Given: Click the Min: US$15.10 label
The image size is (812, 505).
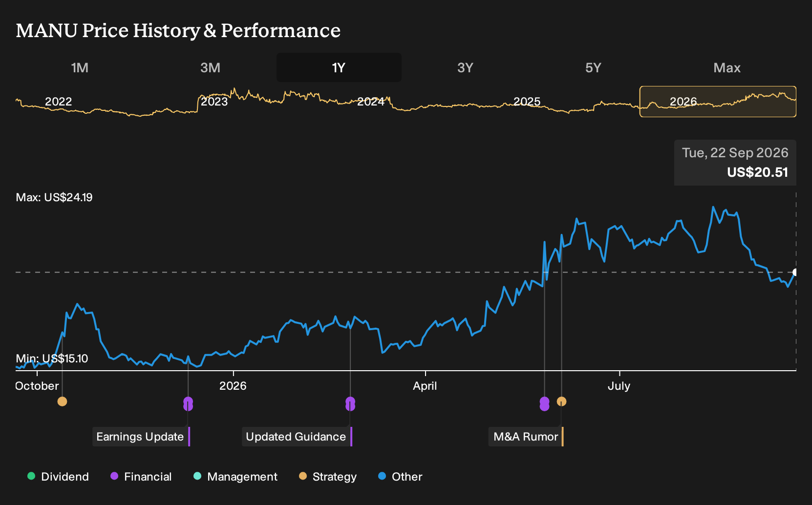Looking at the screenshot, I should 52,358.
